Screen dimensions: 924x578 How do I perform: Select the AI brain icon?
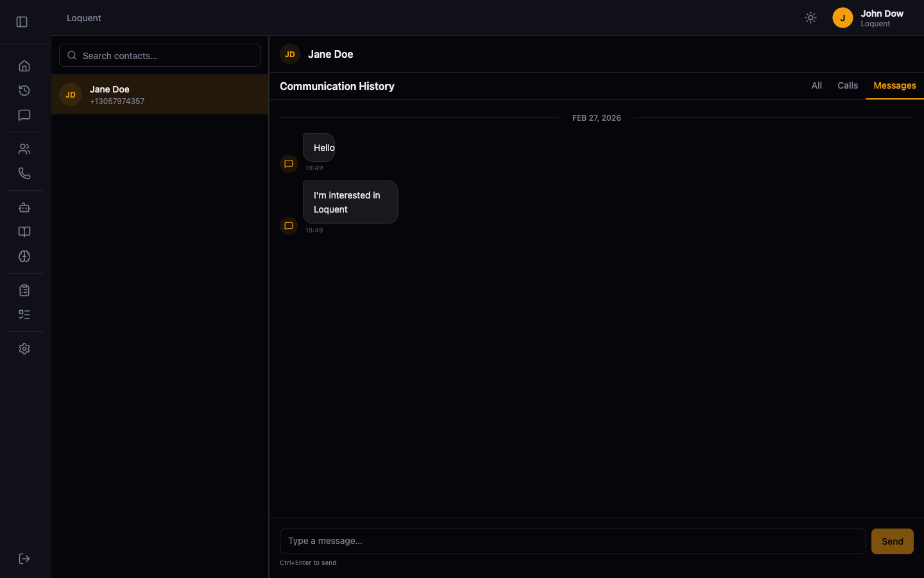(24, 256)
